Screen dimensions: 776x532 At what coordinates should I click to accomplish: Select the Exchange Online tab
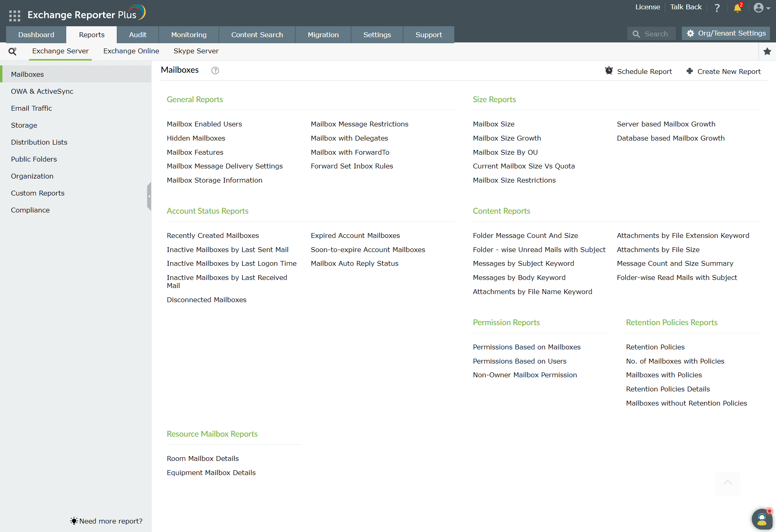131,50
